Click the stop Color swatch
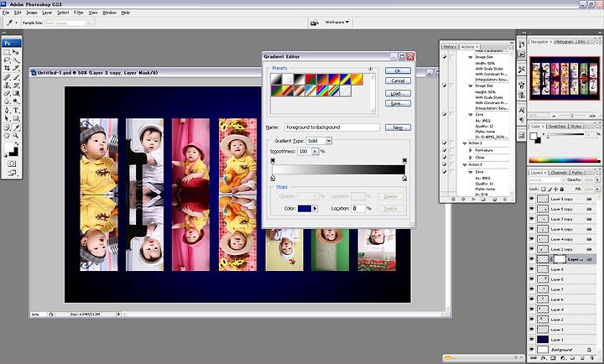This screenshot has height=364, width=604. click(x=305, y=208)
